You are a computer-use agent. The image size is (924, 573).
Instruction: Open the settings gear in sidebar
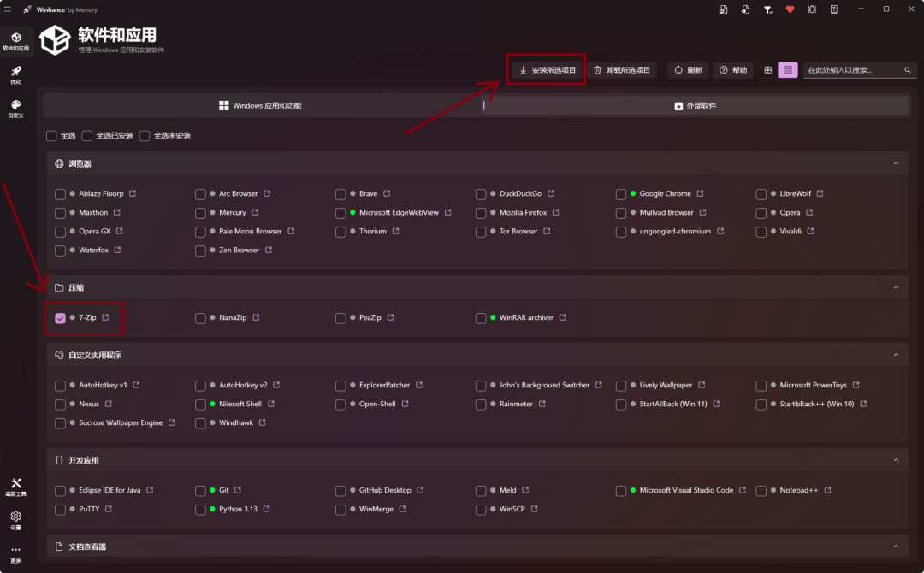16,520
